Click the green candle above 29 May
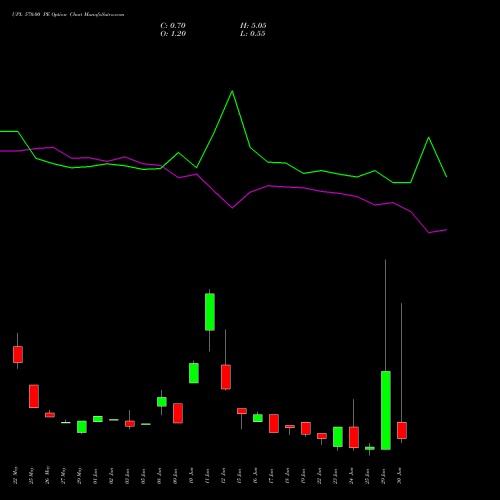The image size is (500, 500). pos(82,427)
